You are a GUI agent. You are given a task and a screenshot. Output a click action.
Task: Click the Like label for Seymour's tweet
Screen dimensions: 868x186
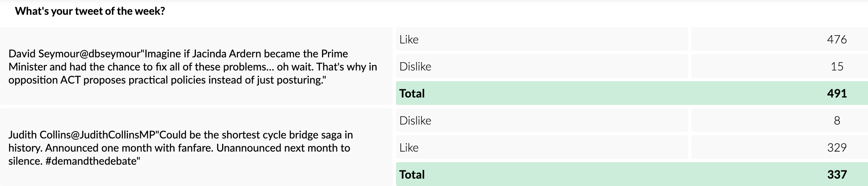point(409,40)
